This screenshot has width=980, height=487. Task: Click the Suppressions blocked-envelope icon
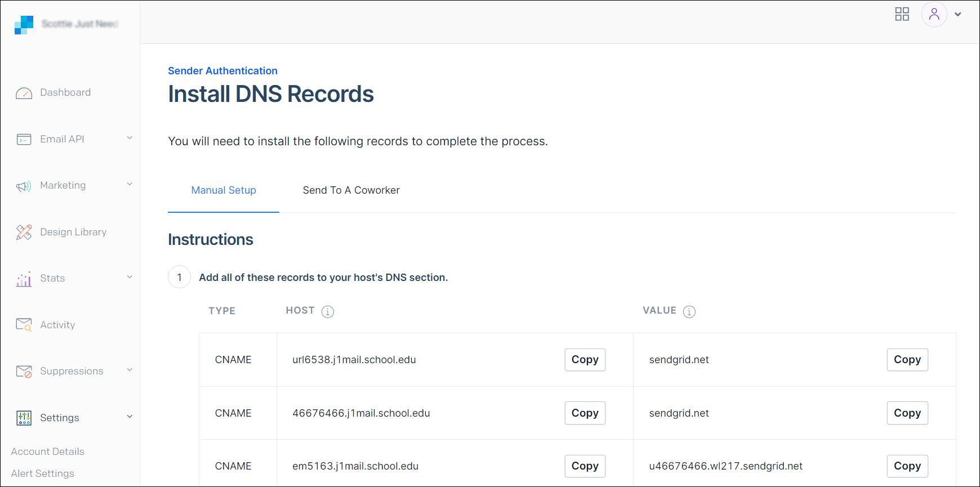pyautogui.click(x=24, y=372)
